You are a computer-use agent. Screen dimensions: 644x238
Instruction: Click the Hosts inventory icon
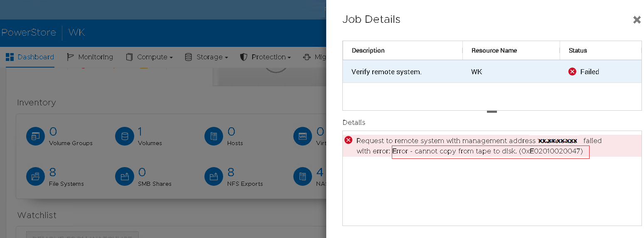[214, 136]
